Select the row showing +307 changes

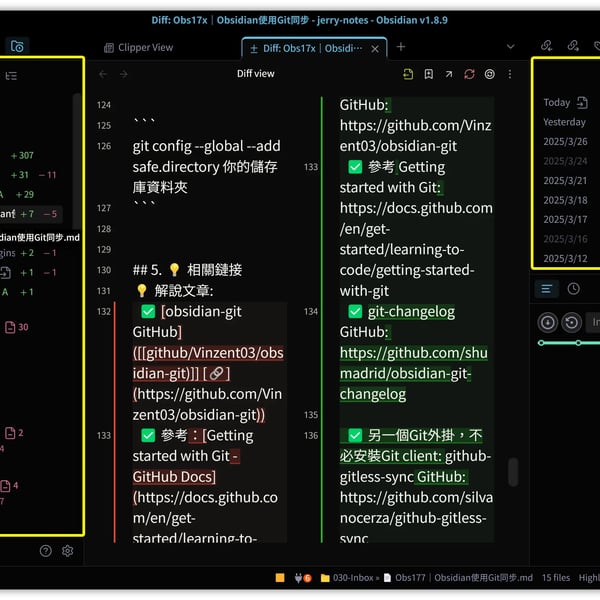pyautogui.click(x=22, y=156)
